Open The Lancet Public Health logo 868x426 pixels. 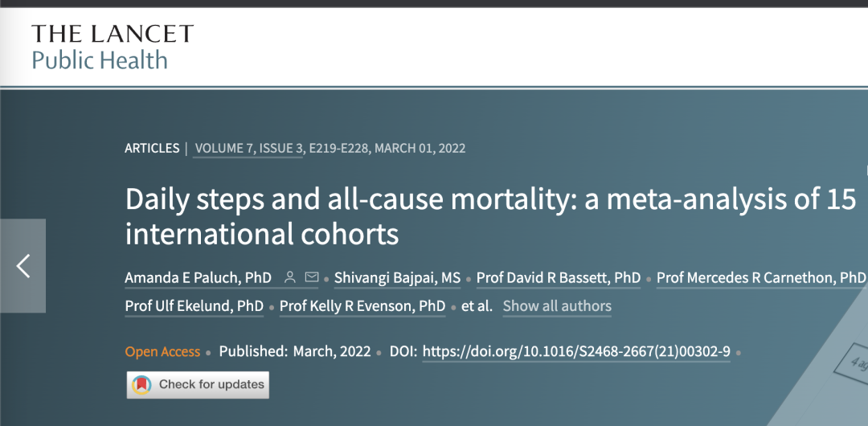[x=113, y=47]
